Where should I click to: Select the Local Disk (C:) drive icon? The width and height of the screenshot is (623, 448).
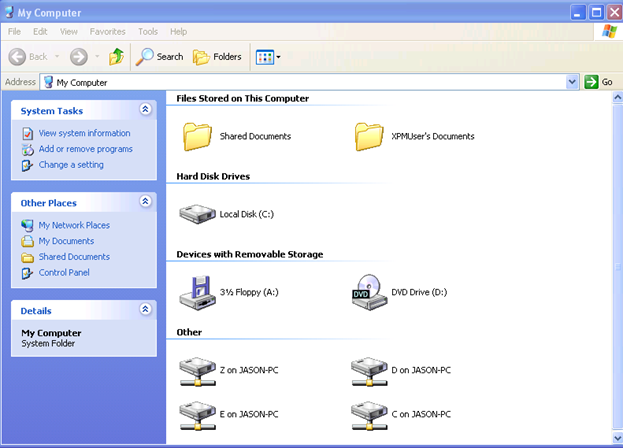(x=197, y=214)
